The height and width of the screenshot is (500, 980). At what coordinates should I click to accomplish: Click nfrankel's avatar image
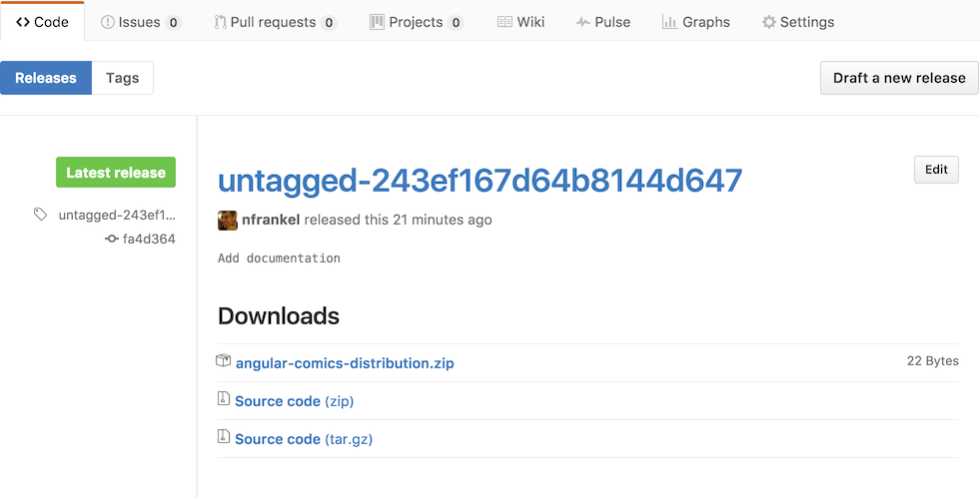[228, 221]
